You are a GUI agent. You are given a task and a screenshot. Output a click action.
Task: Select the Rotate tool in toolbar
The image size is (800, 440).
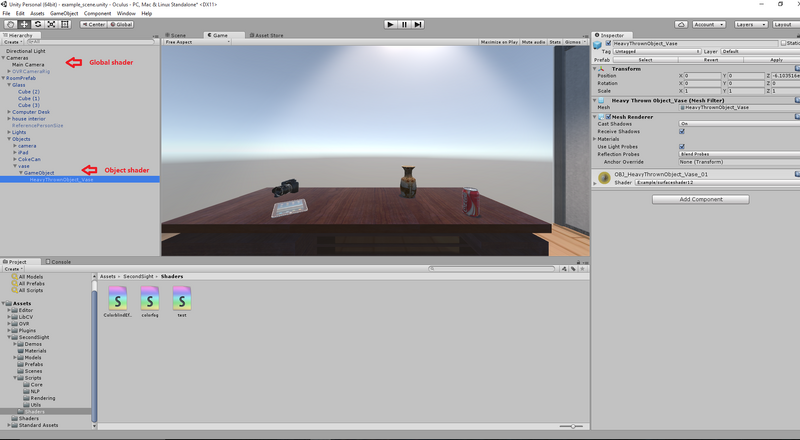[x=38, y=24]
